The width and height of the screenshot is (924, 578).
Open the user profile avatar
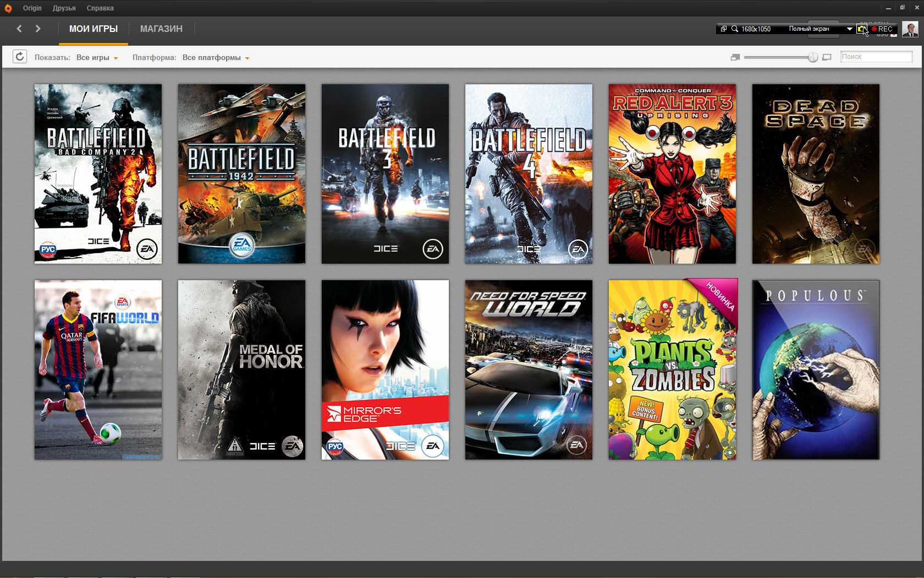tap(910, 29)
